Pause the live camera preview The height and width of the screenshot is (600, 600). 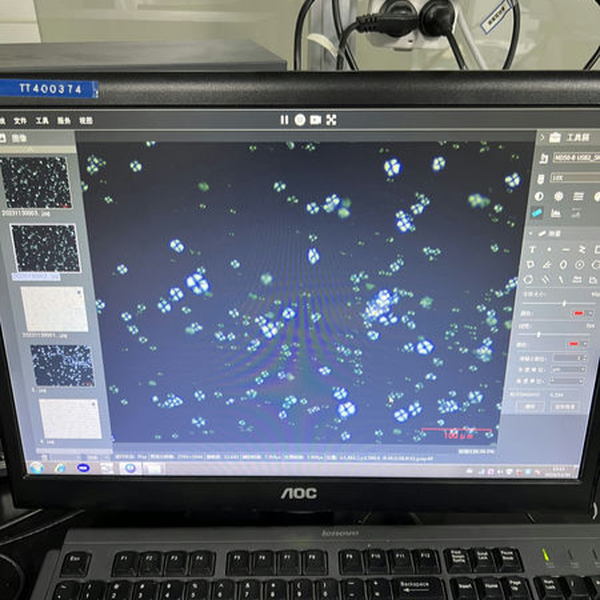point(285,119)
